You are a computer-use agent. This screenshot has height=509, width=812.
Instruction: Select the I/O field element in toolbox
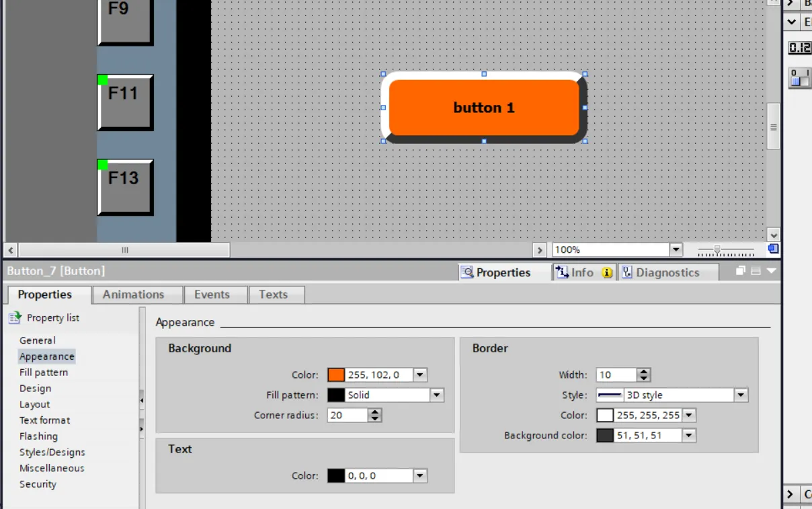pos(799,48)
